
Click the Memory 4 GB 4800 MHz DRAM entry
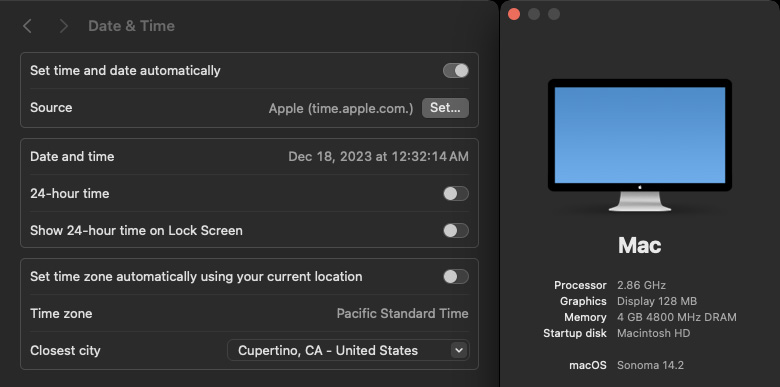pos(650,317)
